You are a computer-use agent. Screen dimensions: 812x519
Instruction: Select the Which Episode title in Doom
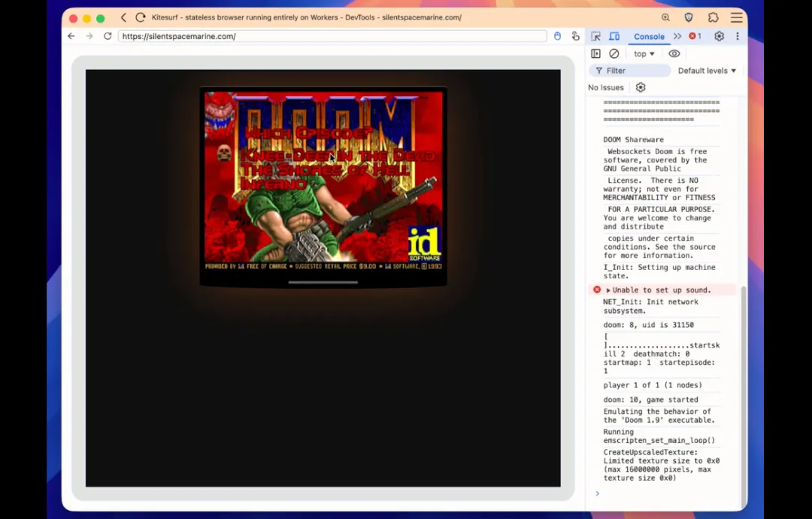tap(308, 133)
